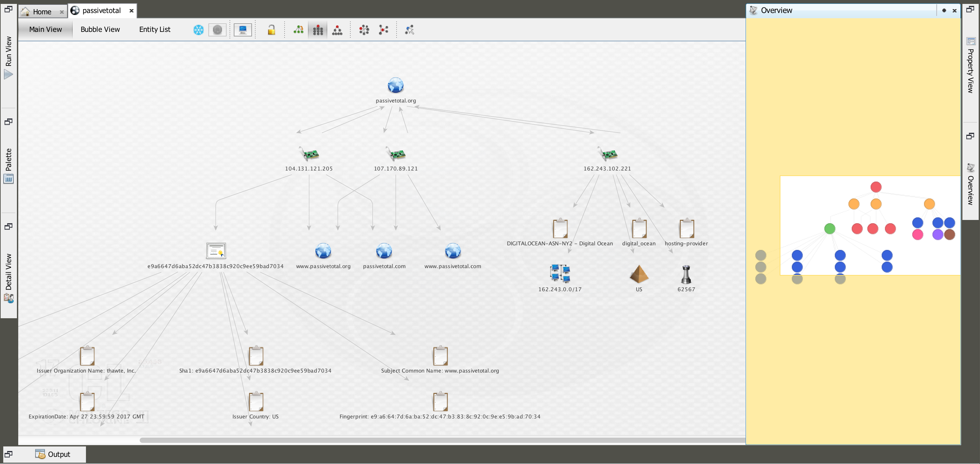Screen dimensions: 980x464
Task: Select the Issuer Country US node
Action: click(x=256, y=406)
